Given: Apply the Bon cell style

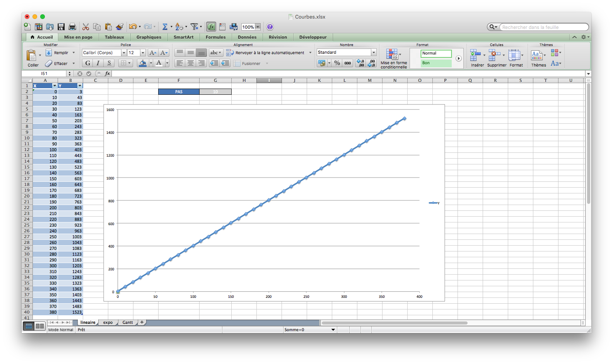Looking at the screenshot, I should (436, 63).
